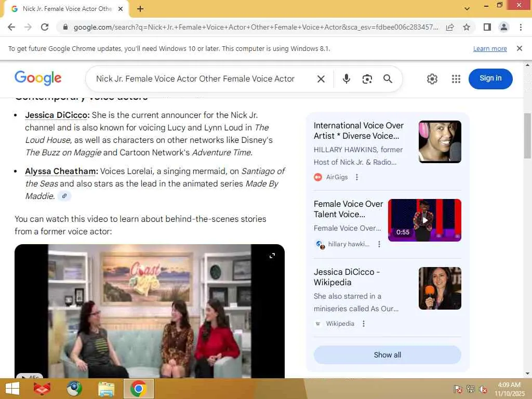Image resolution: width=532 pixels, height=399 pixels.
Task: Open more options for Wikipedia result
Action: (363, 324)
